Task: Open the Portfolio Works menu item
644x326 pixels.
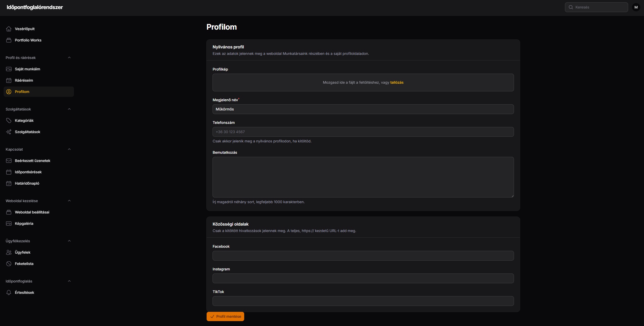Action: [39, 40]
